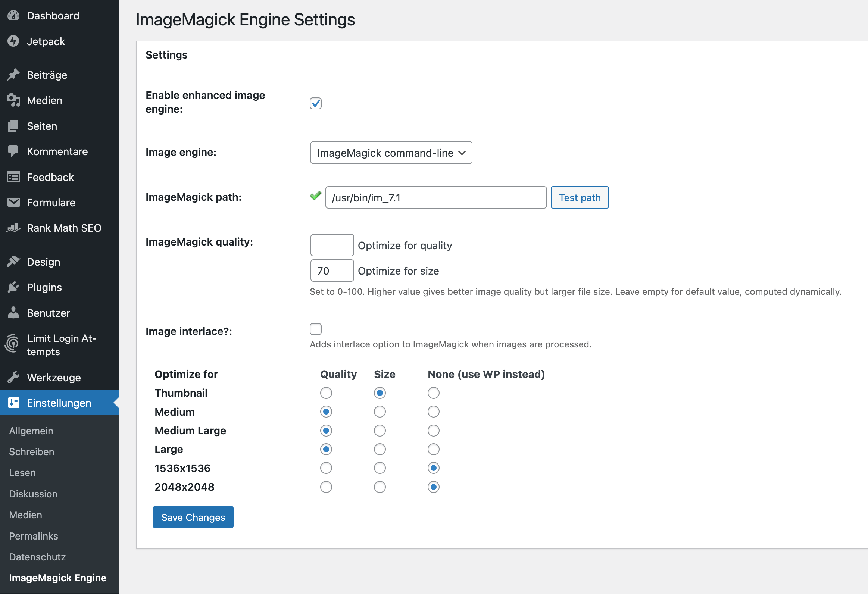Click the Feedback form icon
This screenshot has width=868, height=594.
[x=13, y=177]
